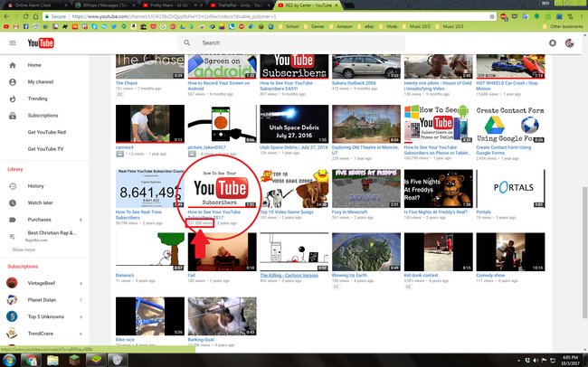Open Comedy show video thumbnail
Image resolution: width=588 pixels, height=367 pixels.
(x=510, y=252)
